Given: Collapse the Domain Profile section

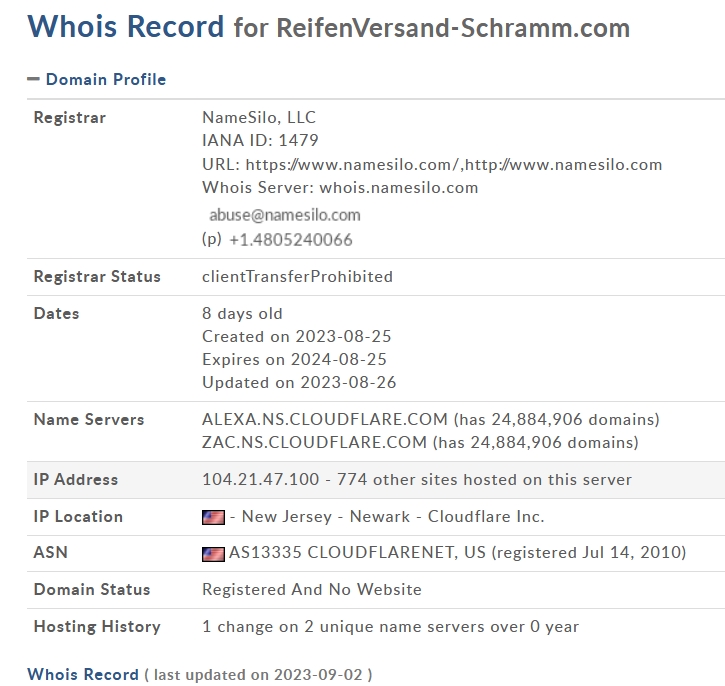Looking at the screenshot, I should point(33,79).
